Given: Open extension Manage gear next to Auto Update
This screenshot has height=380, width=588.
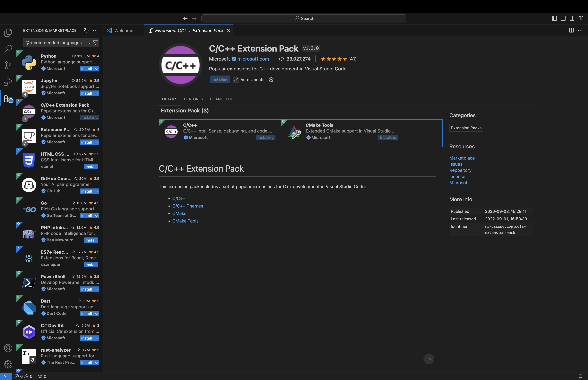Looking at the screenshot, I should pos(271,79).
